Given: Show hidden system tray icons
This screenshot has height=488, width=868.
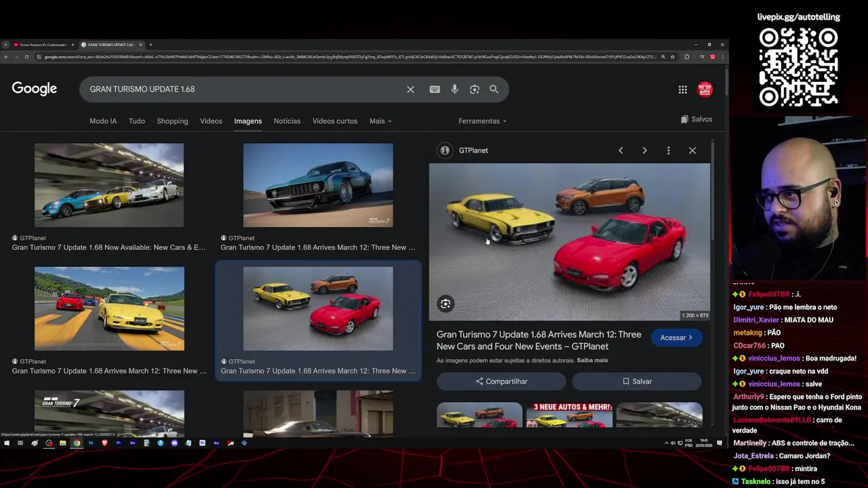Looking at the screenshot, I should click(x=667, y=443).
